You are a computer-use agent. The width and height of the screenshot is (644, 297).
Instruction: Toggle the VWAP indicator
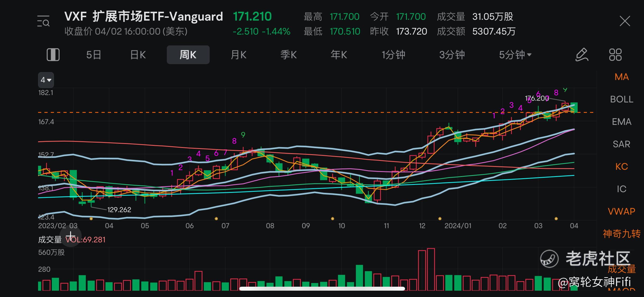tap(622, 211)
